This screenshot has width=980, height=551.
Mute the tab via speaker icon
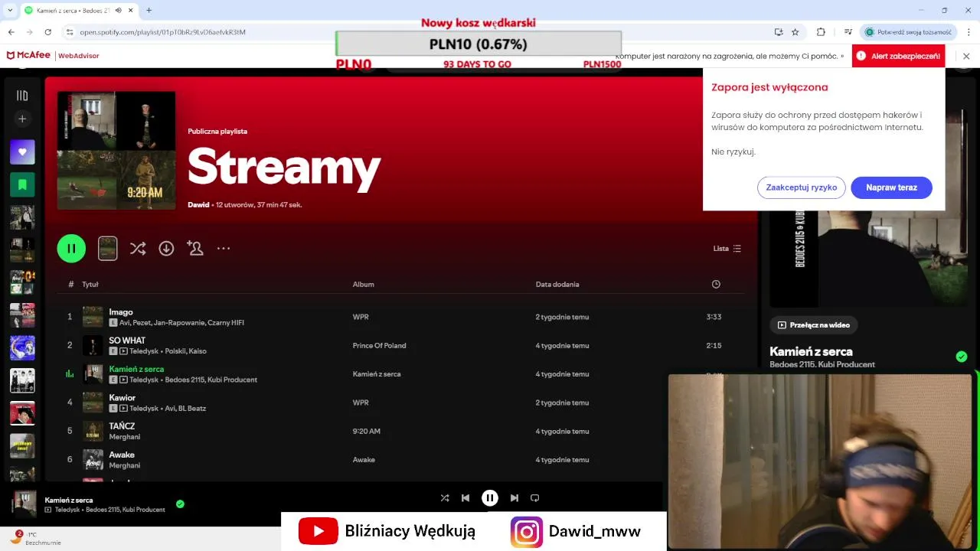click(117, 10)
